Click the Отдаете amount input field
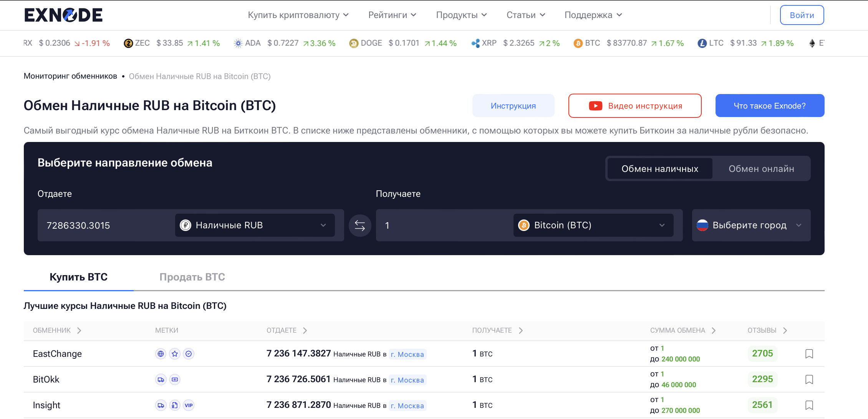 (x=106, y=225)
